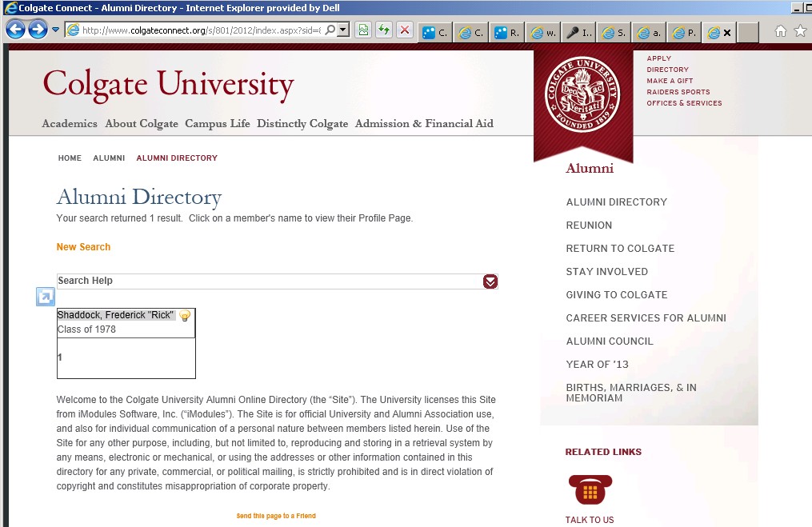Click the compatibility view icon
Image resolution: width=812 pixels, height=527 pixels.
(363, 30)
